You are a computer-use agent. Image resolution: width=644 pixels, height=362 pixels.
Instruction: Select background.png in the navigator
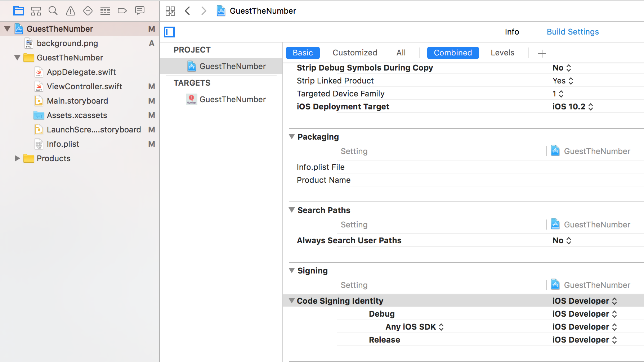click(x=67, y=43)
